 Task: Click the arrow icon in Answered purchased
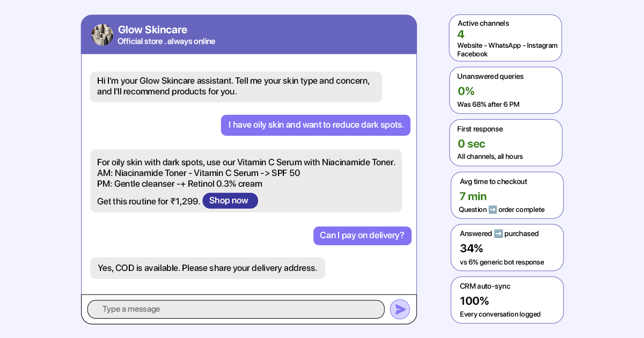pos(498,234)
